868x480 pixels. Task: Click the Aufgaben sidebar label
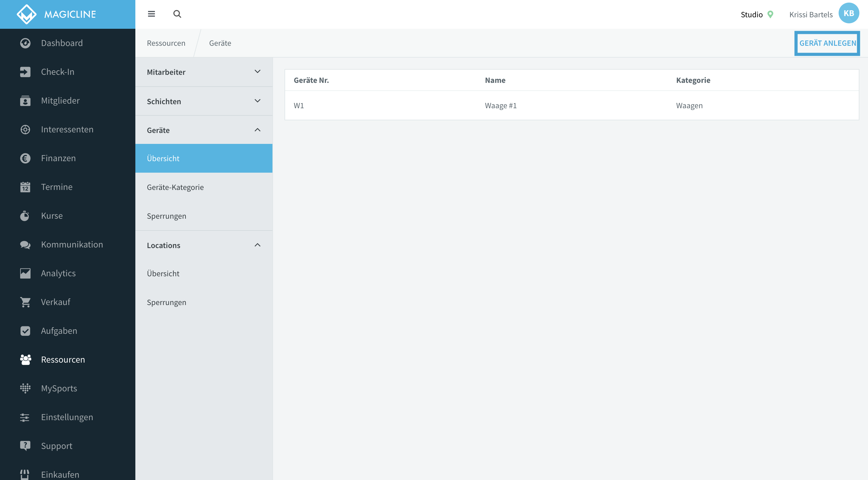click(x=59, y=331)
